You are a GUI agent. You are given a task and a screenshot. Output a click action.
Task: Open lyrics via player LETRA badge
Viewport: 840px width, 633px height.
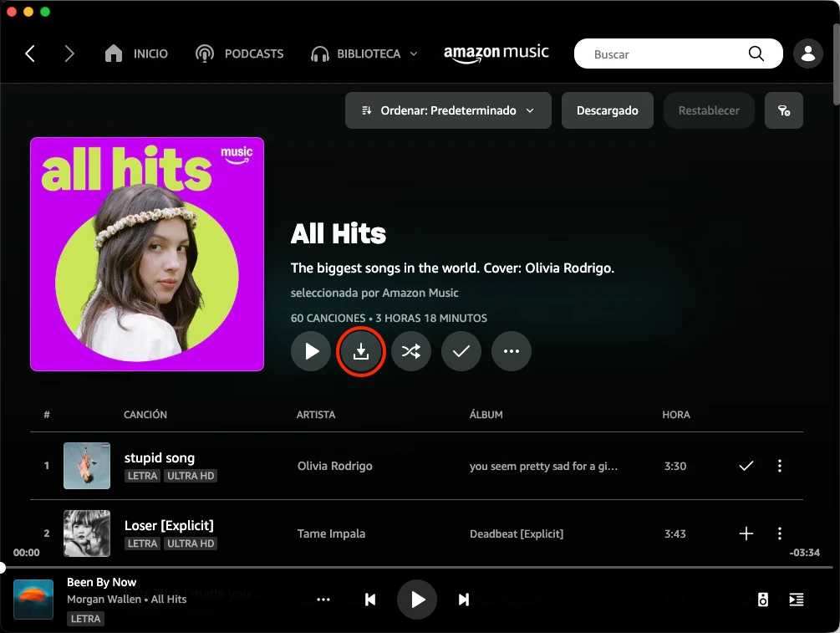86,619
